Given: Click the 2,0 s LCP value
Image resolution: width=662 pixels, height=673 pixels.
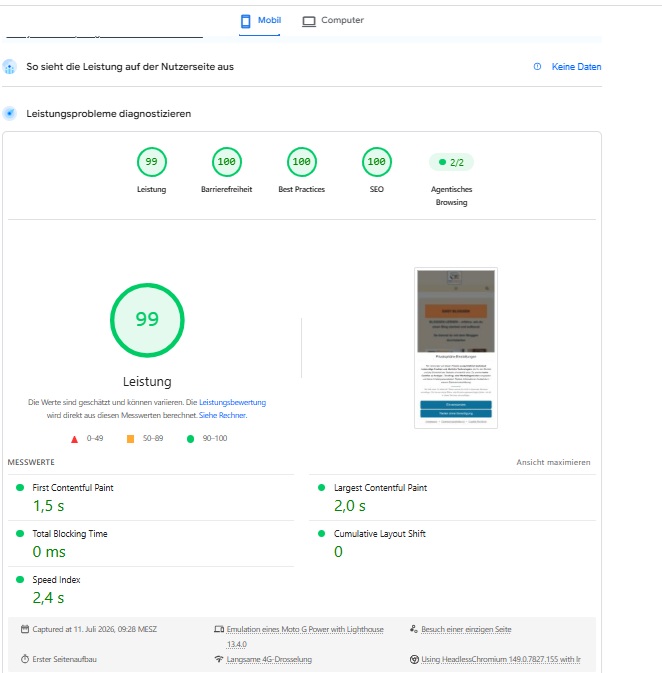Looking at the screenshot, I should 350,506.
